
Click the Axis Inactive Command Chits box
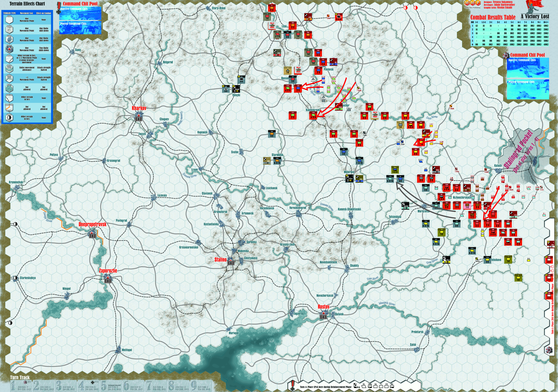point(80,13)
